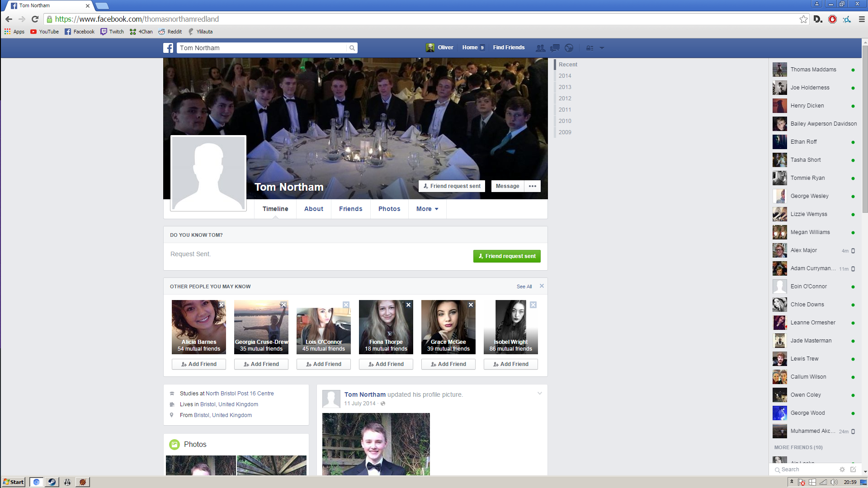
Task: Open the notifications globe icon
Action: (x=569, y=48)
